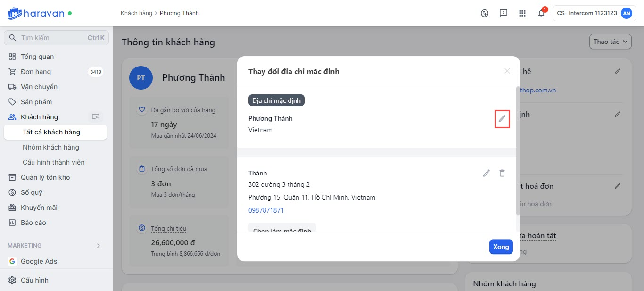Click the Khuyến mãi gift icon
This screenshot has height=291, width=644.
point(12,208)
